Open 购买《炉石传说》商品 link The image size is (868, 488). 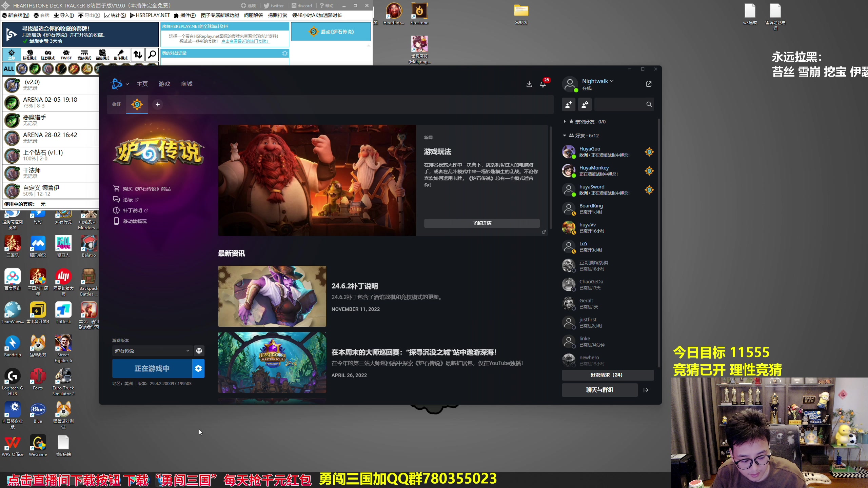click(142, 189)
